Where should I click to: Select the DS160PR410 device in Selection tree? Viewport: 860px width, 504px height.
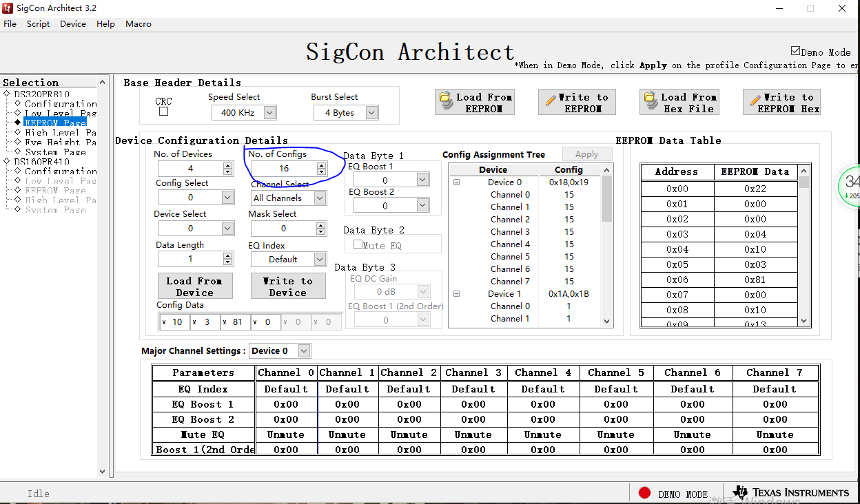tap(42, 161)
